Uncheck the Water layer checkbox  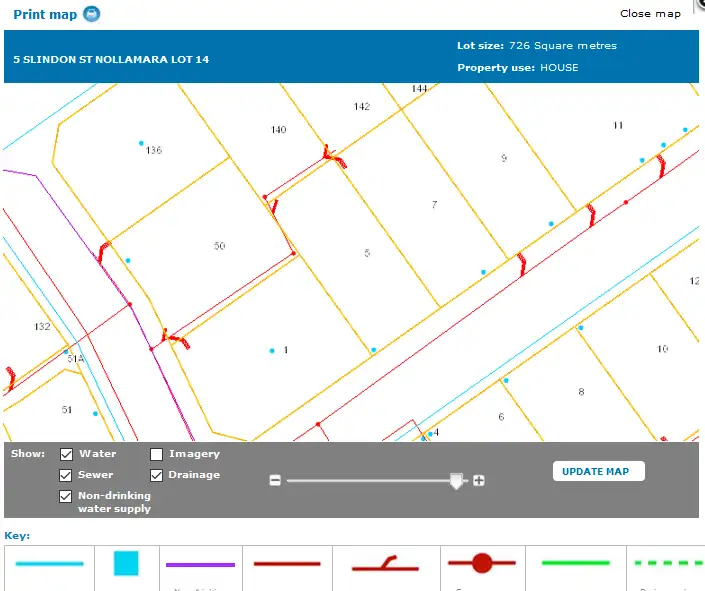(67, 454)
